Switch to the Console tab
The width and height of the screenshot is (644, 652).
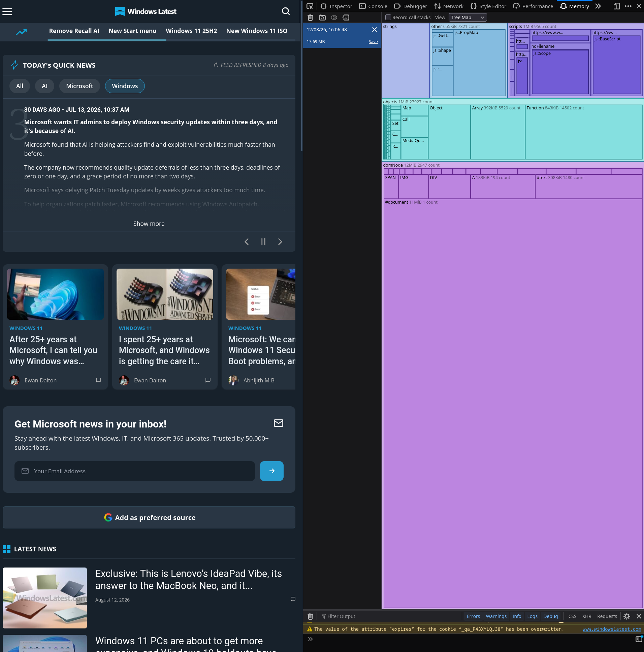[373, 6]
